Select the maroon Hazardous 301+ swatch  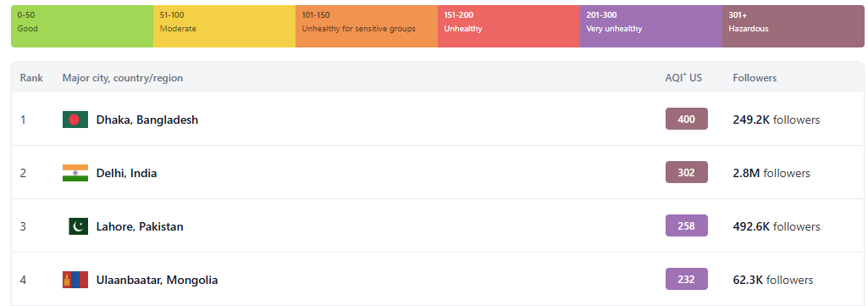(x=793, y=26)
